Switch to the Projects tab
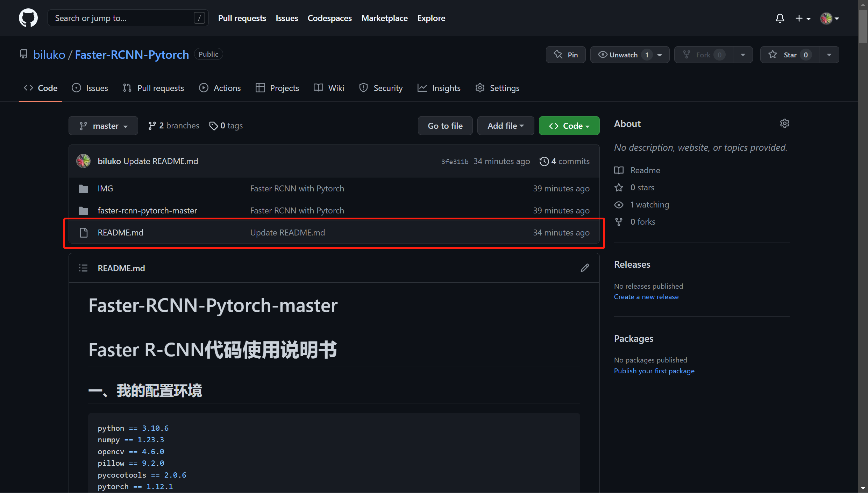Screen dimensions: 868x493 [x=277, y=88]
